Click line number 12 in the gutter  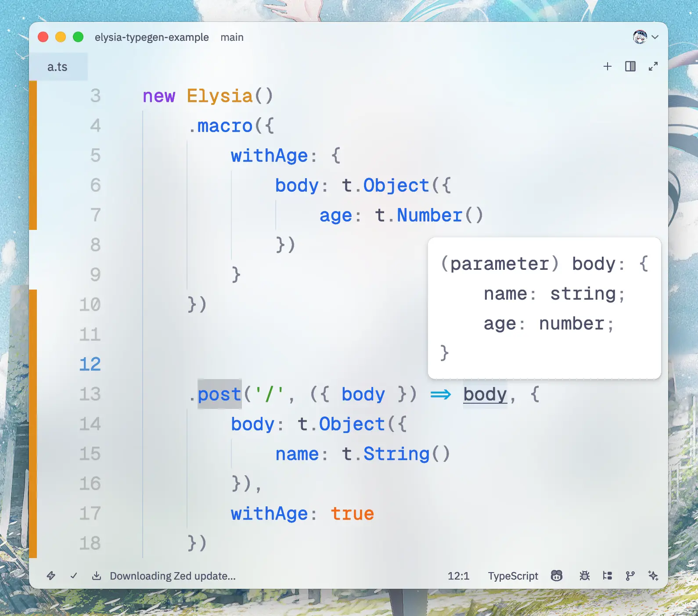click(90, 364)
